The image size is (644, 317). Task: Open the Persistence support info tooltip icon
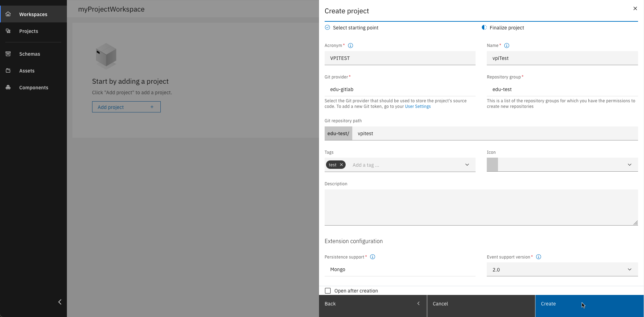coord(372,257)
